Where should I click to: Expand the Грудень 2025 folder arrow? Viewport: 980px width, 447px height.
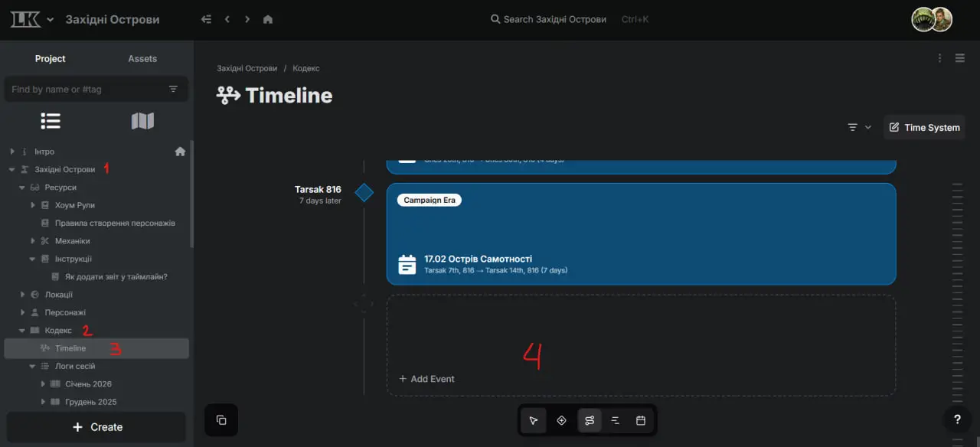click(x=43, y=402)
